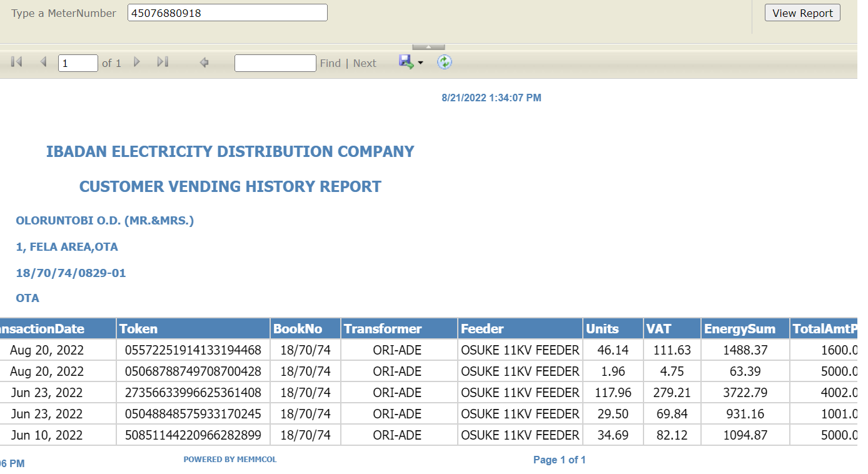Click the export disk icon

point(406,62)
